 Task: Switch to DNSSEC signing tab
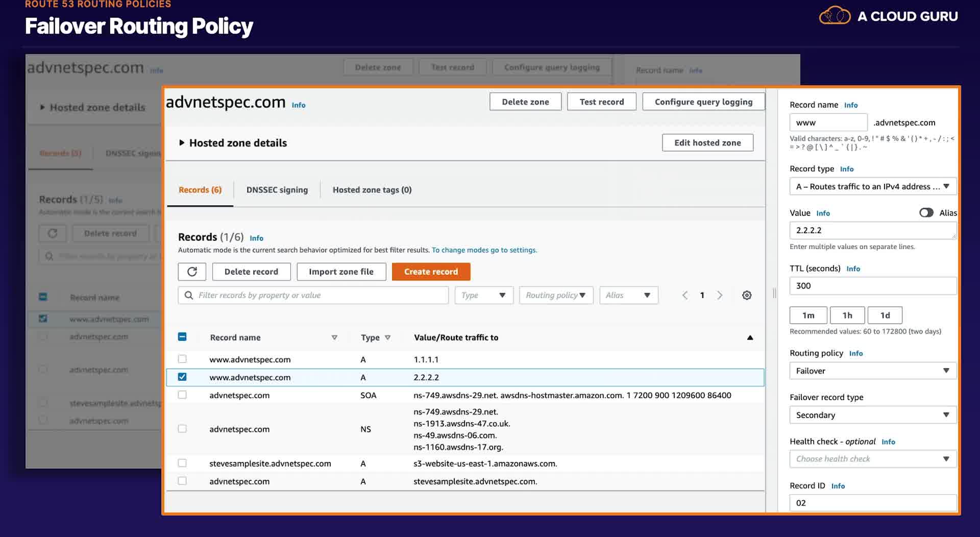click(x=277, y=190)
